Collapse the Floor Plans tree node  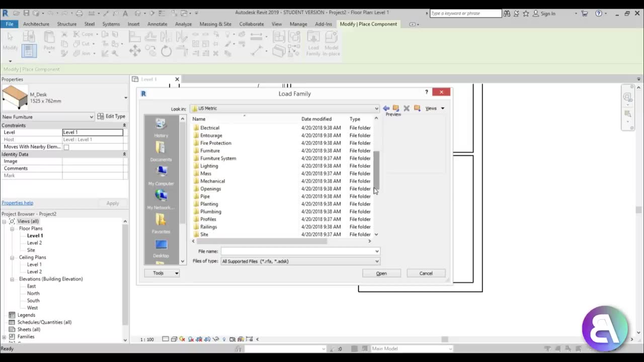(x=12, y=229)
